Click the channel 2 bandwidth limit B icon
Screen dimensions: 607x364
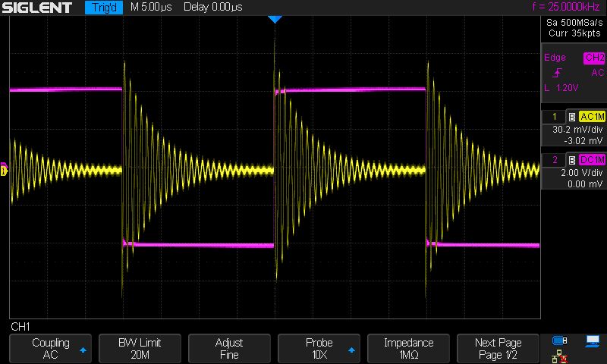tap(571, 159)
